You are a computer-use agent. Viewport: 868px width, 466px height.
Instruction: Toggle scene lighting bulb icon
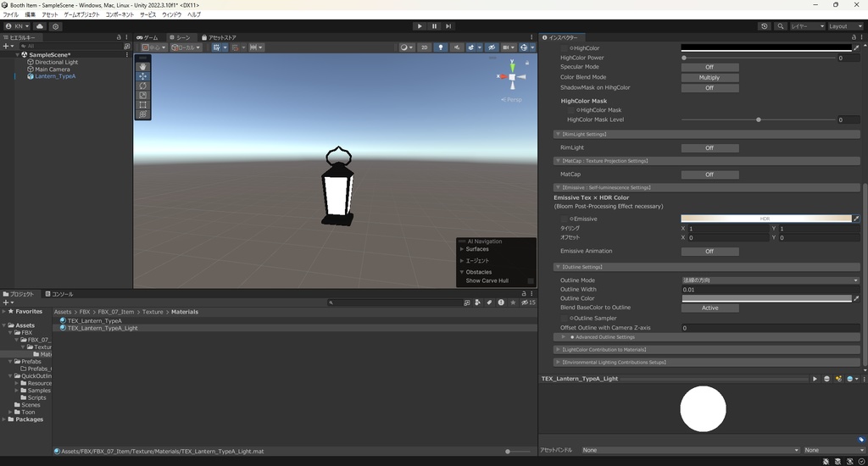[441, 47]
